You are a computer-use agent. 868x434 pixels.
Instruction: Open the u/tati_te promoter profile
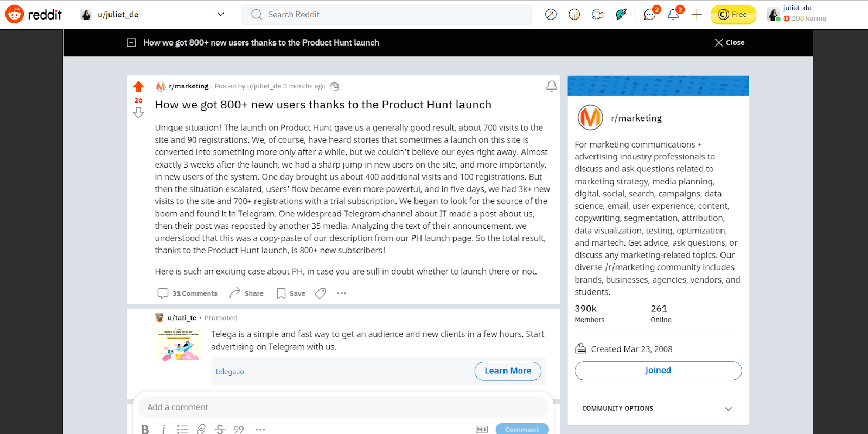coord(182,318)
